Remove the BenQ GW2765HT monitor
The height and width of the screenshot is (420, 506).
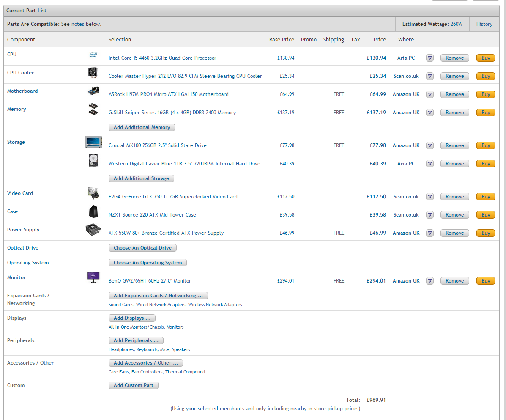[x=455, y=281]
